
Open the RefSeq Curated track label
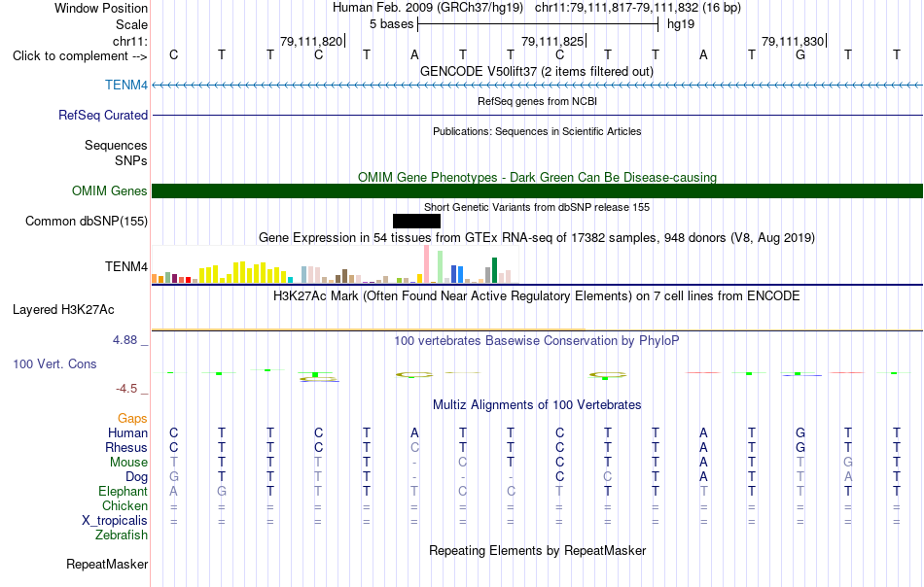tap(103, 115)
